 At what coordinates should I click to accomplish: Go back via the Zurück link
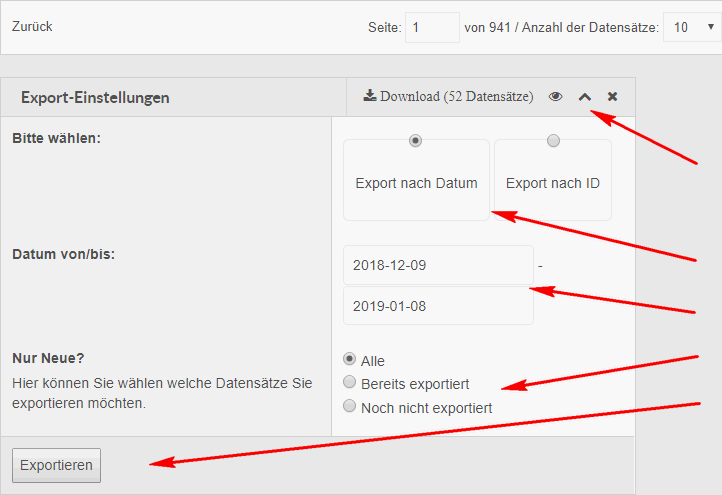click(32, 27)
